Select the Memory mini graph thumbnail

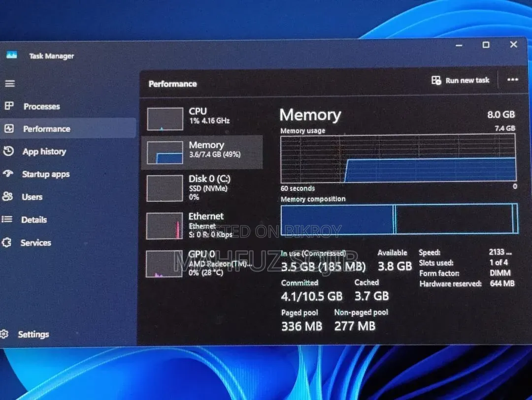click(x=165, y=153)
